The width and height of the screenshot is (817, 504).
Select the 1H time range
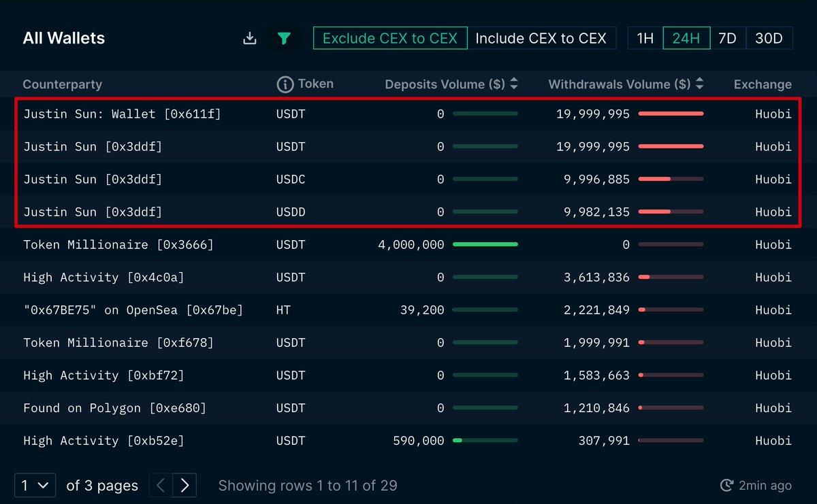pyautogui.click(x=643, y=38)
